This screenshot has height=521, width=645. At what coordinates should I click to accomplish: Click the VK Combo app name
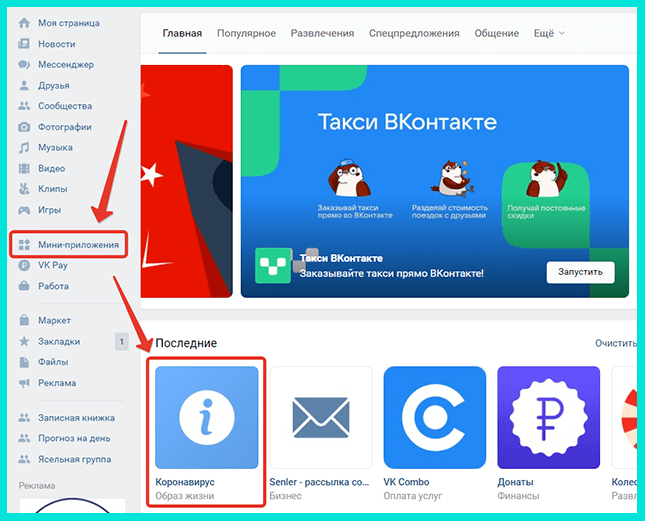point(406,482)
